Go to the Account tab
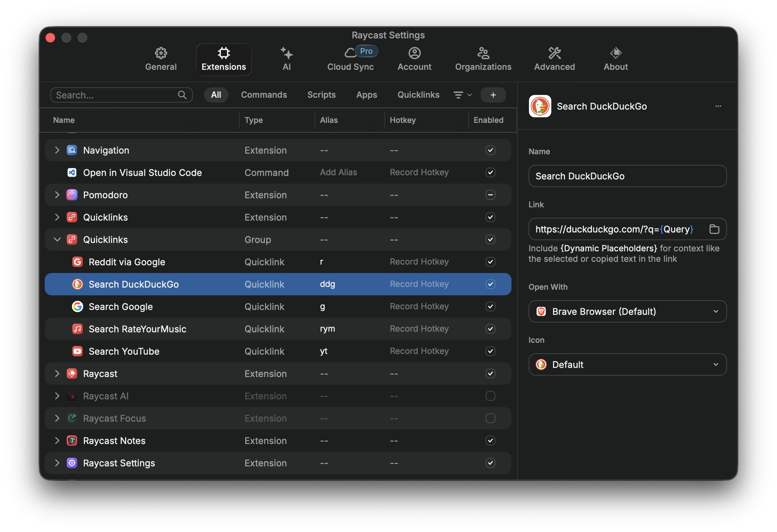777x532 pixels. [x=414, y=59]
